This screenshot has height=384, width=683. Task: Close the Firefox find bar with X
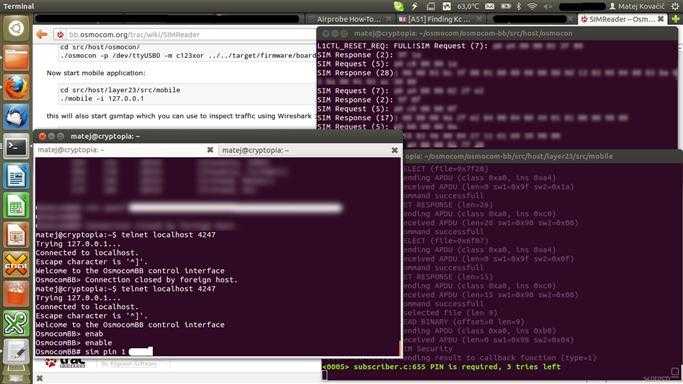point(39,379)
